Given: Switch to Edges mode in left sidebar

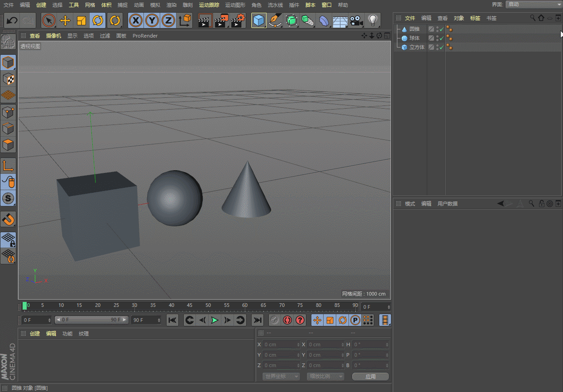Looking at the screenshot, I should (x=8, y=129).
